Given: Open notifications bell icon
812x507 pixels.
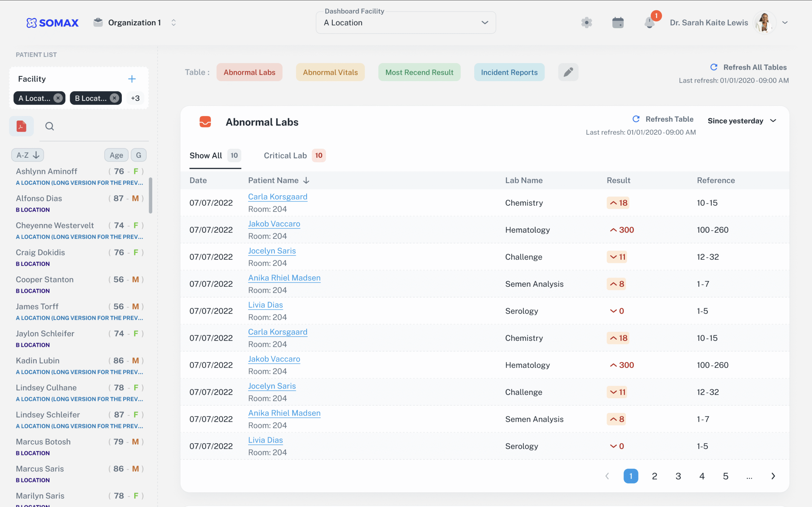Looking at the screenshot, I should [x=649, y=22].
